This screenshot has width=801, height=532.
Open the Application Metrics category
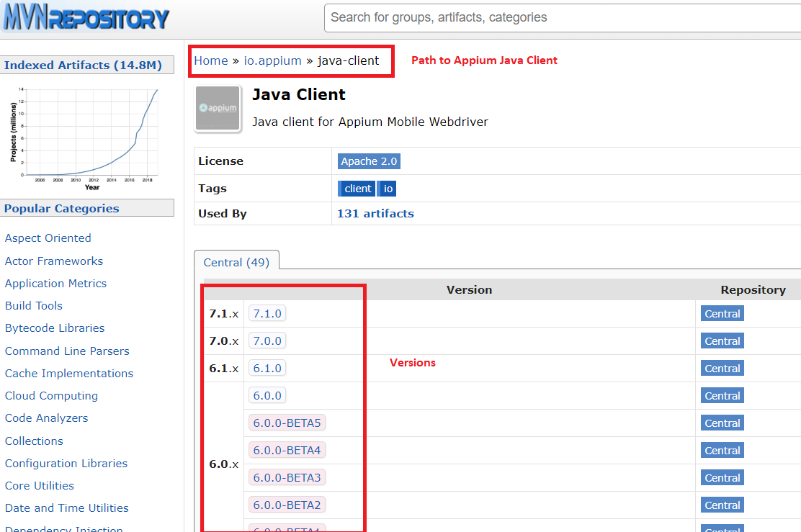[55, 284]
